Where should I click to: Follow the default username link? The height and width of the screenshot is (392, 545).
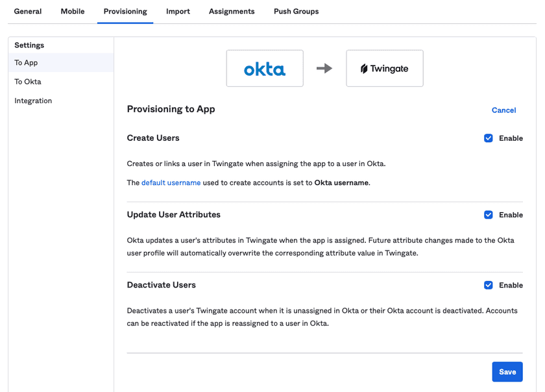(171, 183)
